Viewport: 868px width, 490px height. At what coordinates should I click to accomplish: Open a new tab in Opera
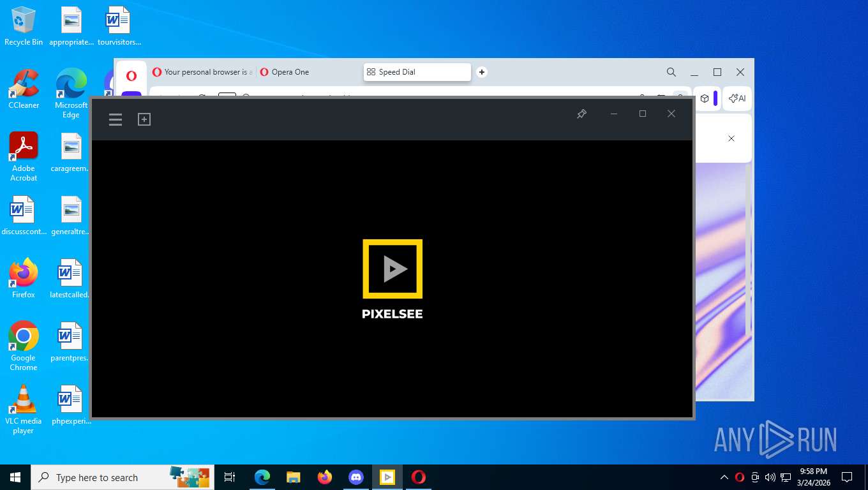point(482,72)
